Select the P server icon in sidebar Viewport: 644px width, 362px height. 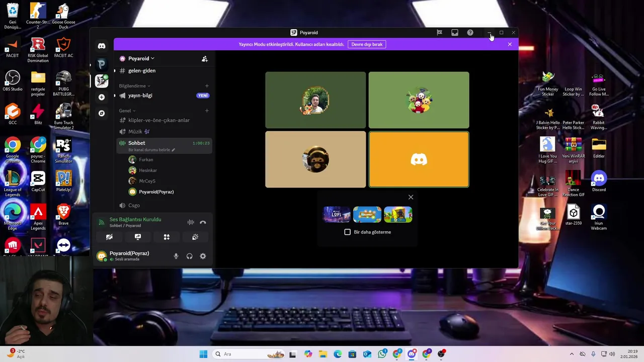coord(102,64)
